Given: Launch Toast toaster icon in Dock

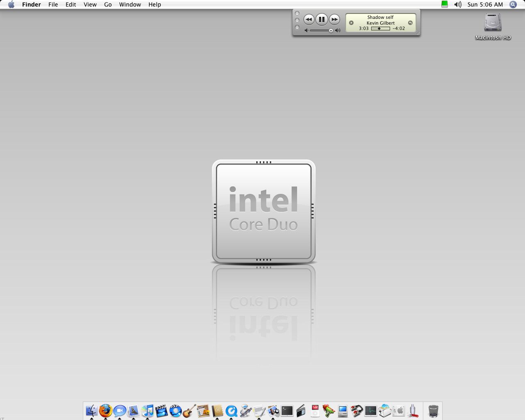Looking at the screenshot, I should [x=384, y=410].
